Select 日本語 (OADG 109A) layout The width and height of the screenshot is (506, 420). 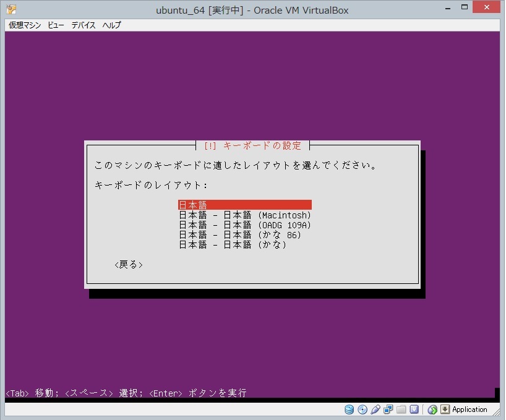click(x=244, y=225)
